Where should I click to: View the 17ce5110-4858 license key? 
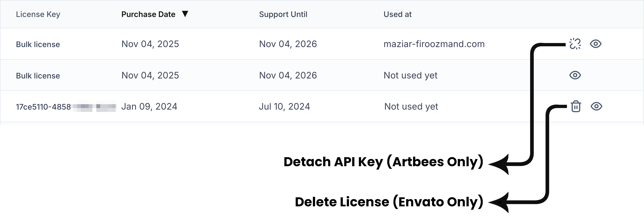tap(596, 106)
